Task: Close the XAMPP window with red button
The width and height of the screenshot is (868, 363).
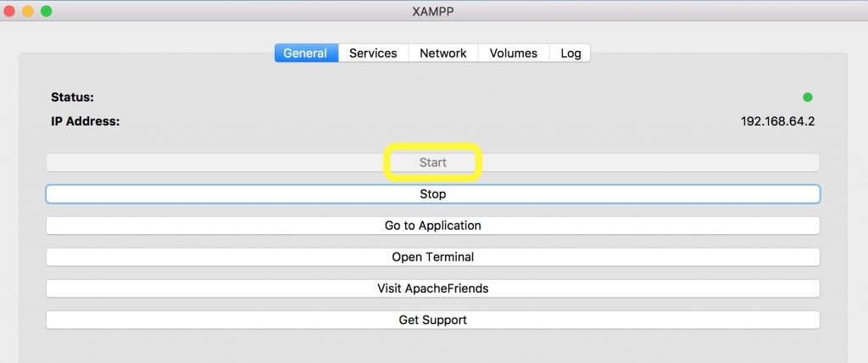Action: tap(8, 10)
